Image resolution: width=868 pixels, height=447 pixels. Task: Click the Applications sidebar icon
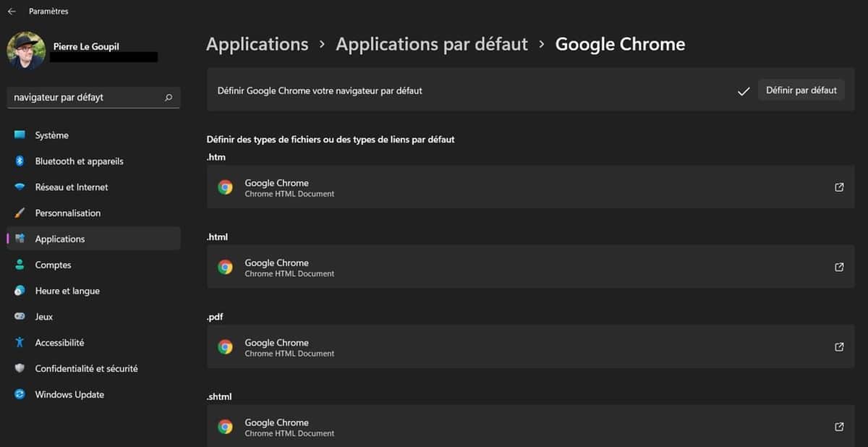[x=20, y=239]
